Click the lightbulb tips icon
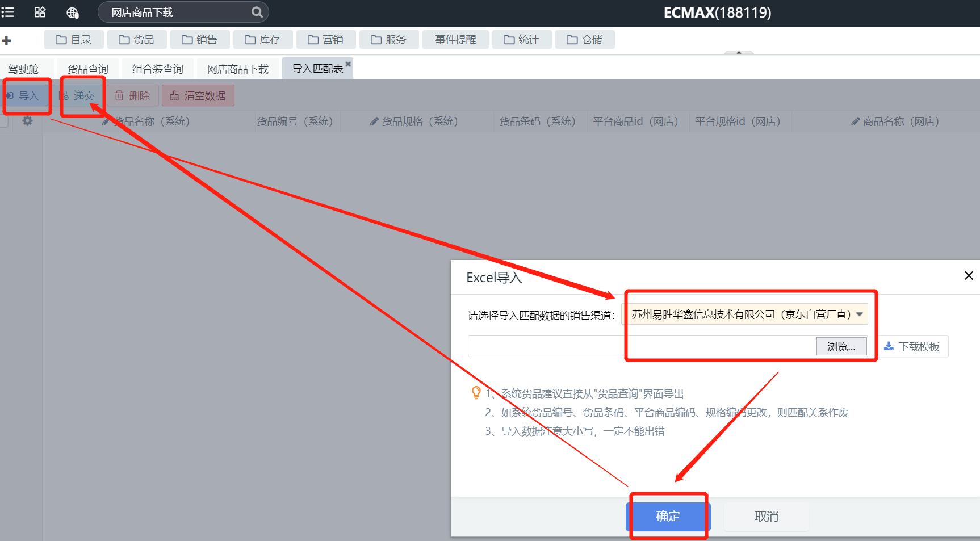Screen dimensions: 980x541 tap(476, 392)
